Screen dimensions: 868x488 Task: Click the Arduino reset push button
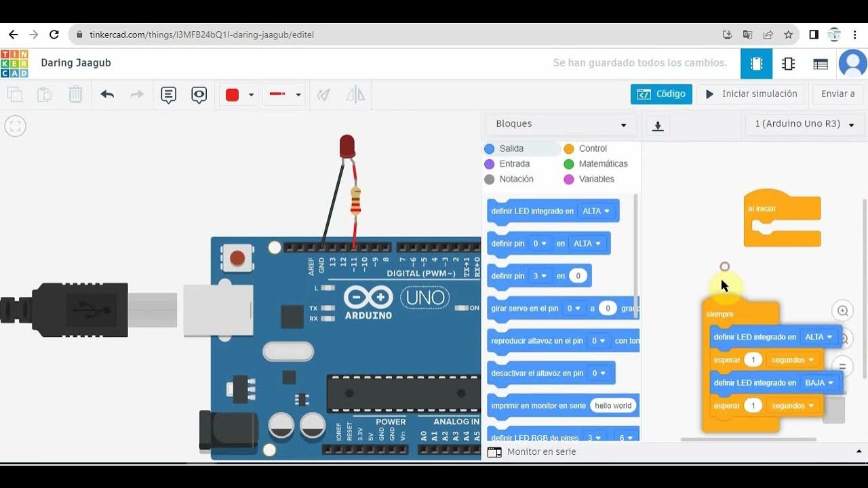tap(237, 258)
